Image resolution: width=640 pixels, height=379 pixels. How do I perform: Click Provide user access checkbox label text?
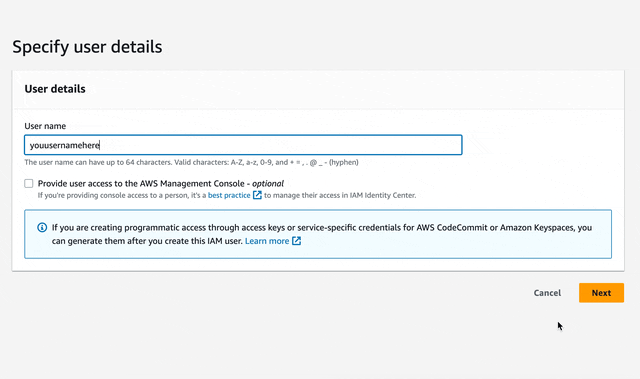tap(161, 184)
